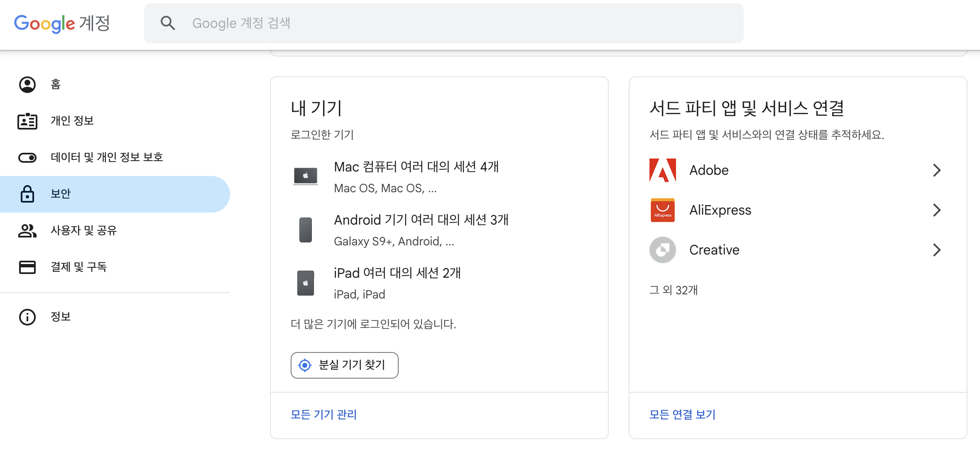Open the 홈 menu item
The width and height of the screenshot is (980, 450).
coord(56,85)
